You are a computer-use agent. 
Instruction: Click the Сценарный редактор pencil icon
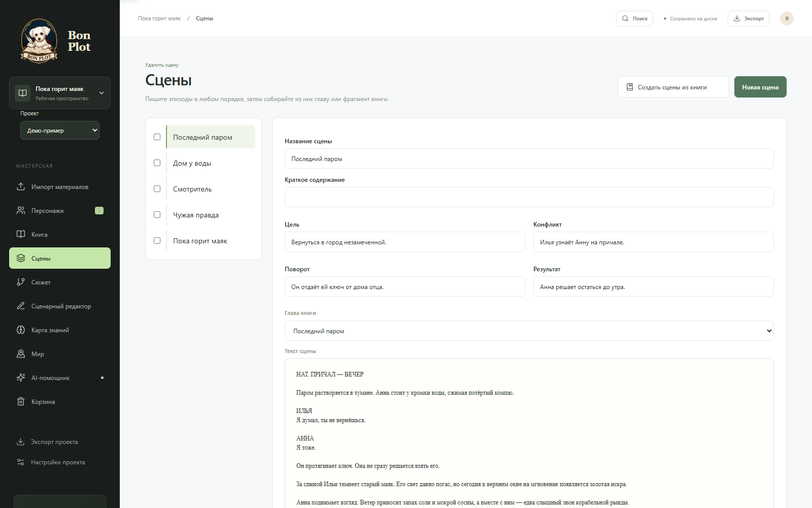click(21, 306)
